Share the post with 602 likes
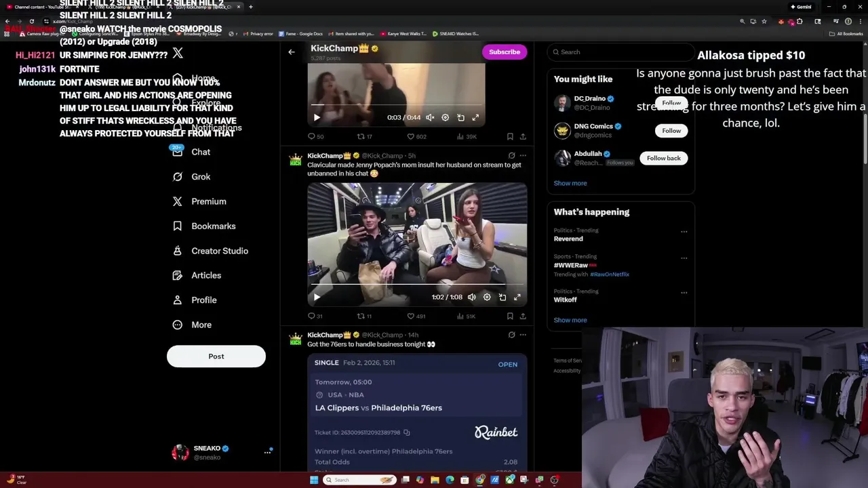Image resolution: width=868 pixels, height=488 pixels. coord(522,136)
